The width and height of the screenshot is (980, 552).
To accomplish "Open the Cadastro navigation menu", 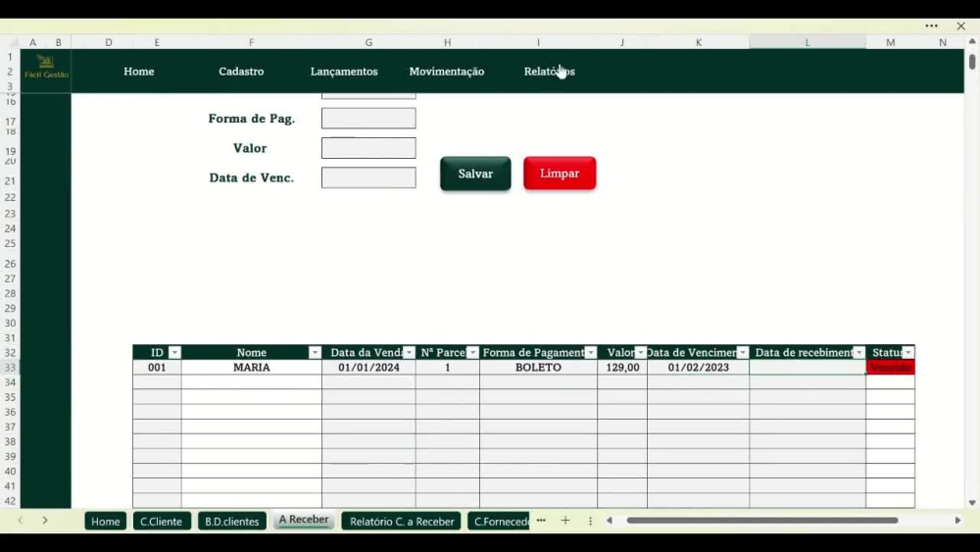I will point(241,72).
